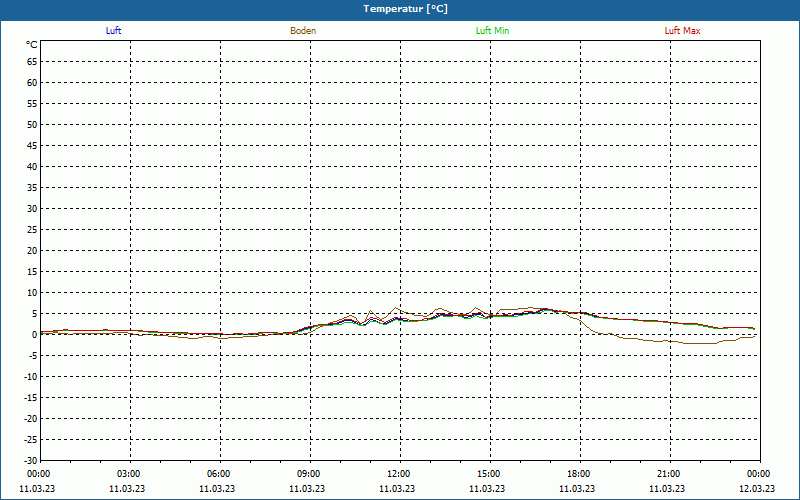This screenshot has width=800, height=500.
Task: Click the 11.03.23 date below 12:00
Action: click(397, 489)
